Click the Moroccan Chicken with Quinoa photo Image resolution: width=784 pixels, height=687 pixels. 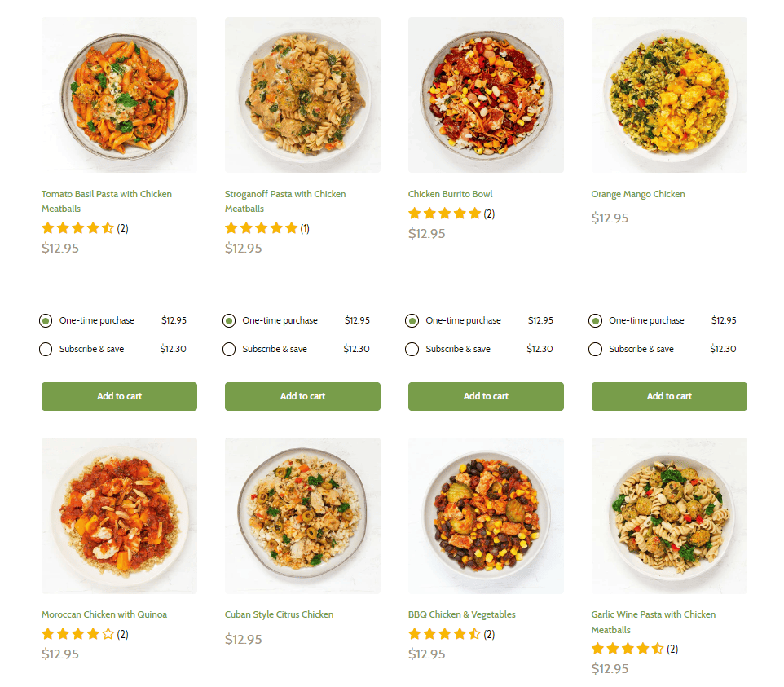coord(119,515)
